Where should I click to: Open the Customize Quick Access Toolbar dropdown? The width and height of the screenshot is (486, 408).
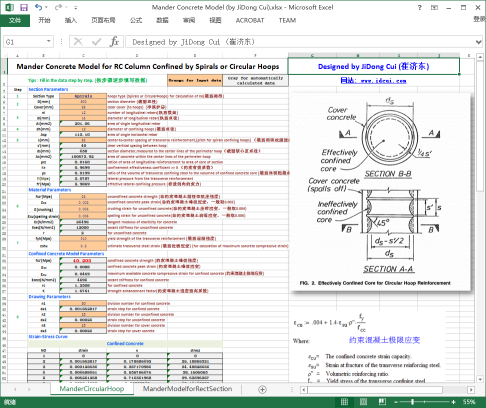pos(76,7)
